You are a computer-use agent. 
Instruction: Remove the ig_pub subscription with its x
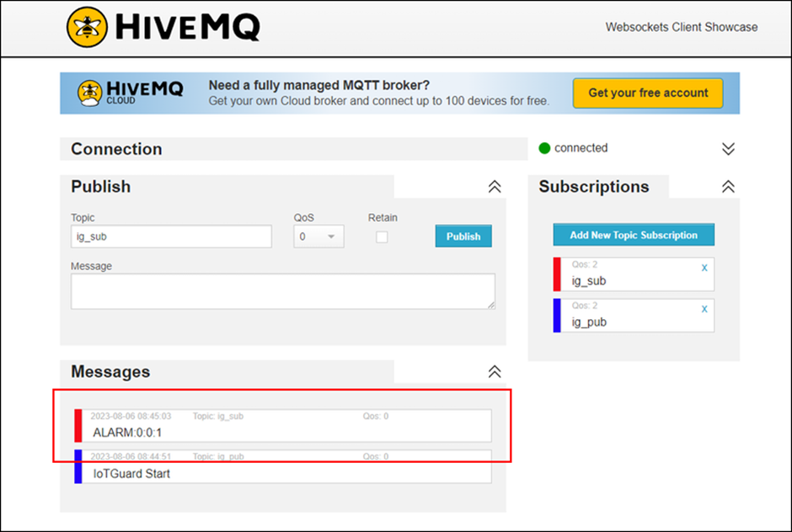click(704, 309)
